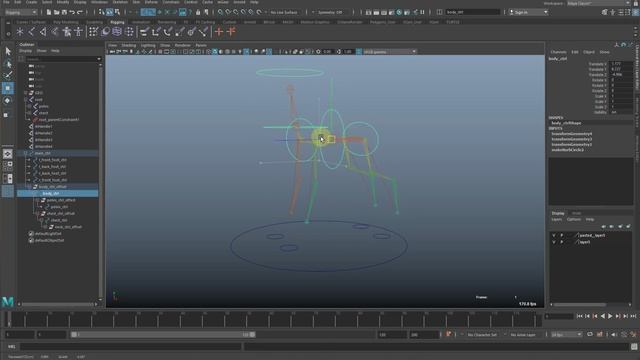Viewport: 640px width, 360px height.
Task: Select transformGeometry4 under Inputs
Action: 571,134
